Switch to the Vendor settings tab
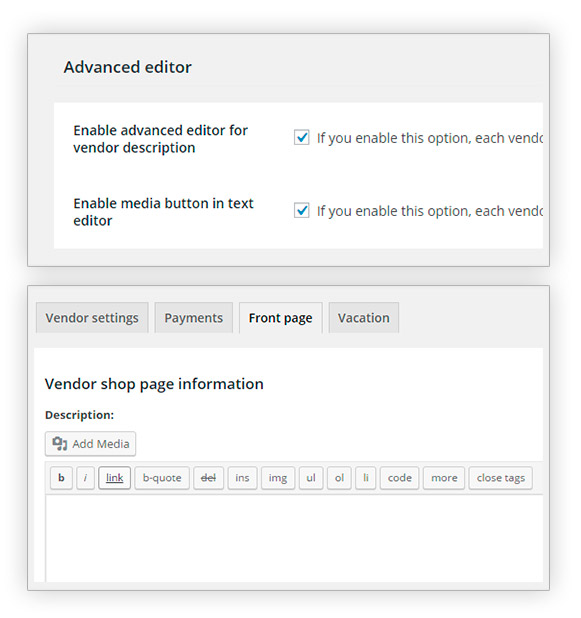The height and width of the screenshot is (618, 581). [x=92, y=318]
